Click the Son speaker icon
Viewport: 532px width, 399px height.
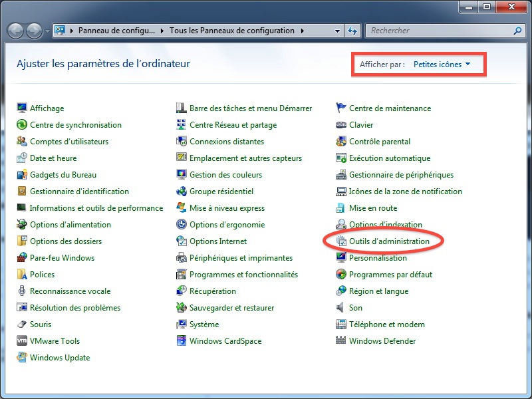(340, 307)
